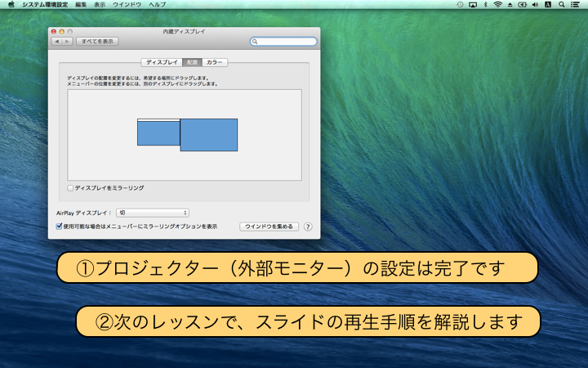This screenshot has width=588, height=368.
Task: Click the eject icon in menu bar
Action: (510, 5)
